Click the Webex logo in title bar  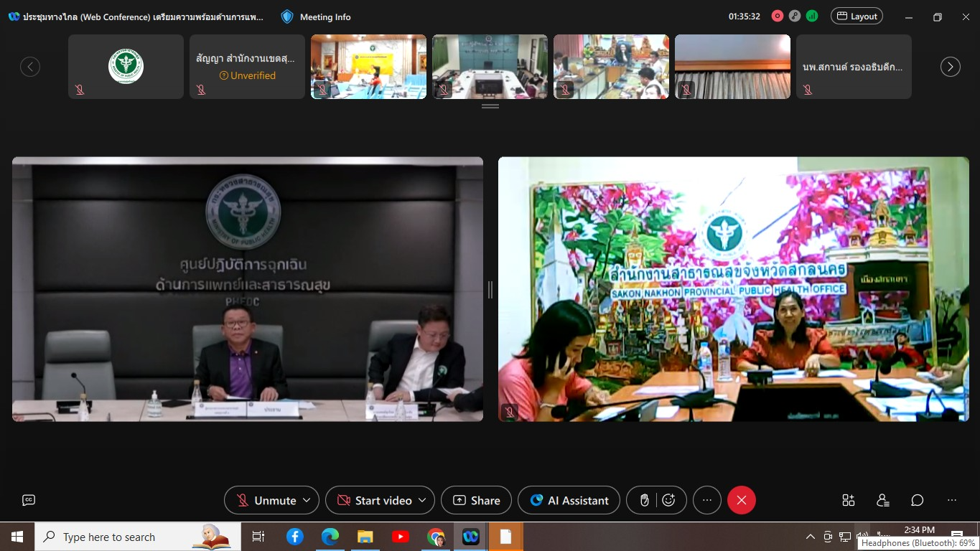click(x=14, y=17)
